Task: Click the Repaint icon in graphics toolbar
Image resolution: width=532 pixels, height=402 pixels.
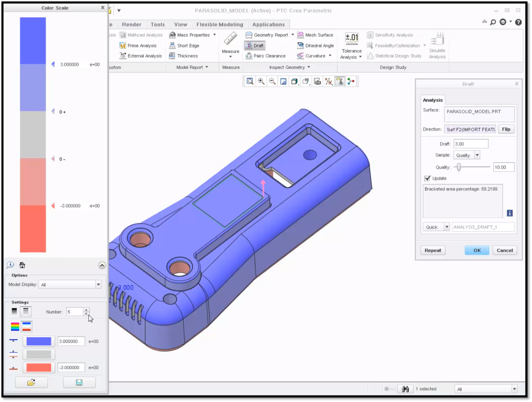Action: point(283,81)
